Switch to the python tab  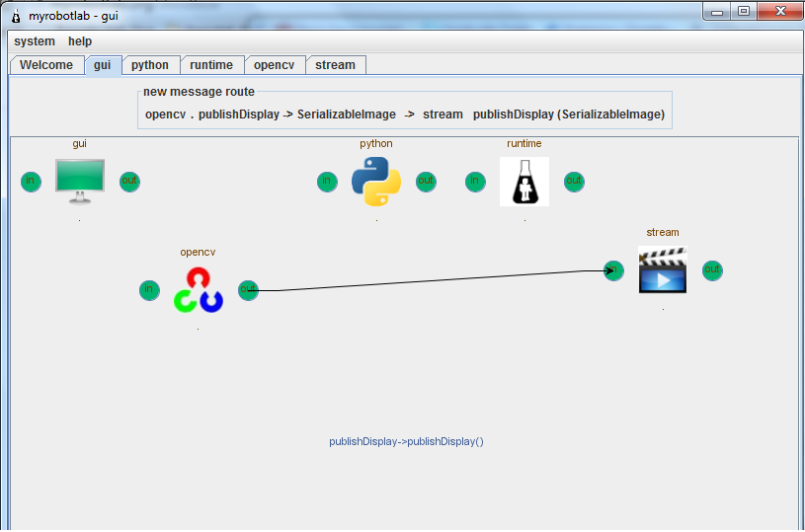coord(150,65)
